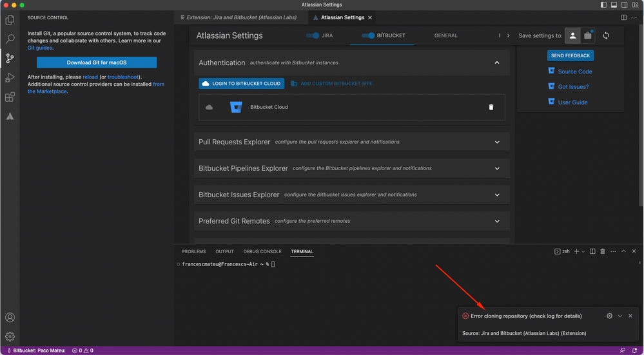Open the Git guides link
The image size is (644, 355).
tap(40, 48)
